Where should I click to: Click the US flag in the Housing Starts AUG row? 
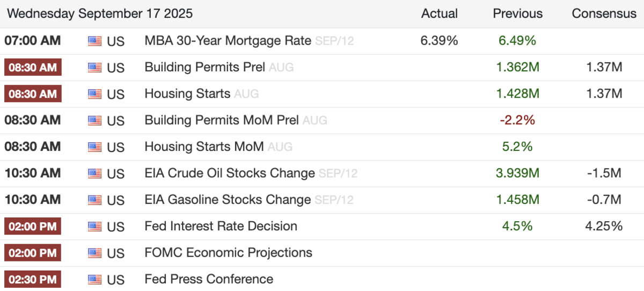94,94
